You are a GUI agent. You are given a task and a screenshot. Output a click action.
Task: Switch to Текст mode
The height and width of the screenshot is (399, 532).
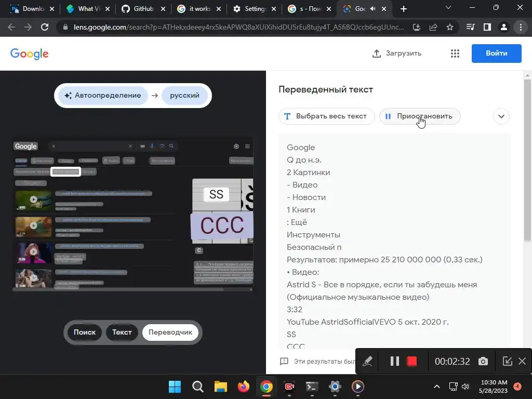pos(122,332)
